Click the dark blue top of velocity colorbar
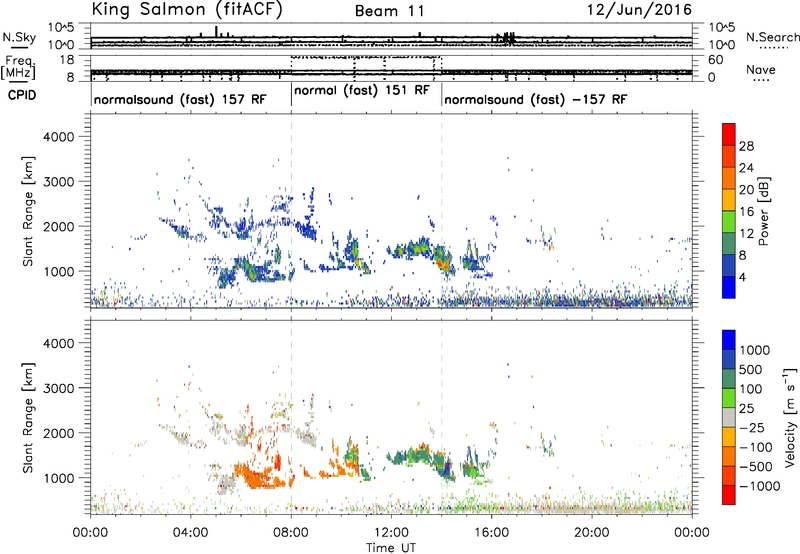Image resolution: width=800 pixels, height=554 pixels. tap(729, 340)
